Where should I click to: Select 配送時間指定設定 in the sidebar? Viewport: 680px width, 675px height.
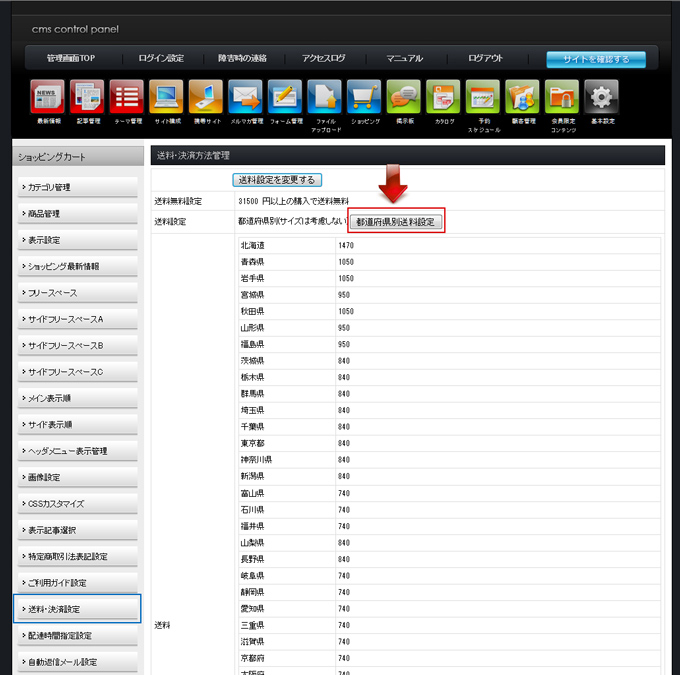pyautogui.click(x=76, y=635)
